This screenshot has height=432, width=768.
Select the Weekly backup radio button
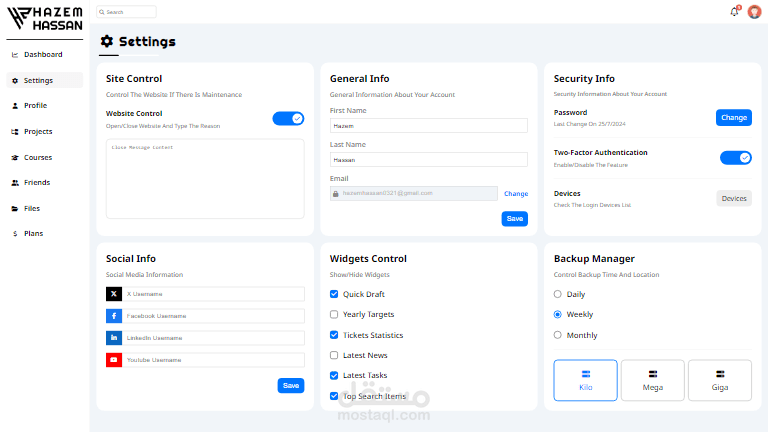click(557, 314)
